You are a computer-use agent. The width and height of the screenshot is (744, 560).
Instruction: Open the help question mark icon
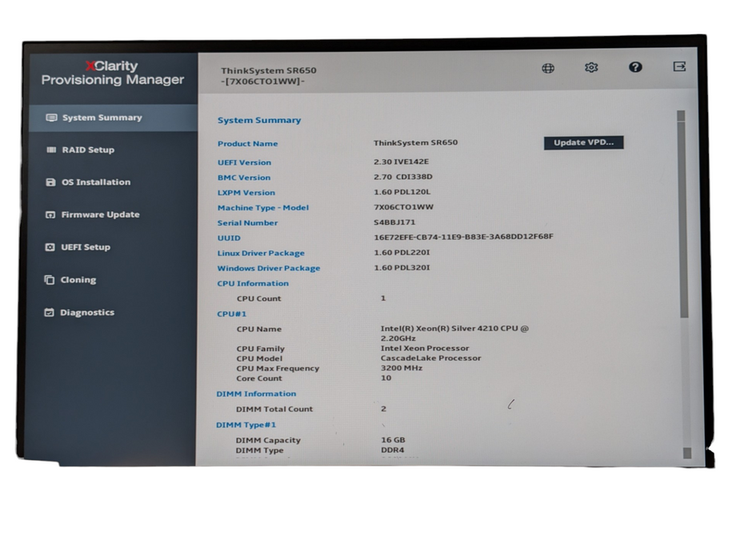point(635,67)
